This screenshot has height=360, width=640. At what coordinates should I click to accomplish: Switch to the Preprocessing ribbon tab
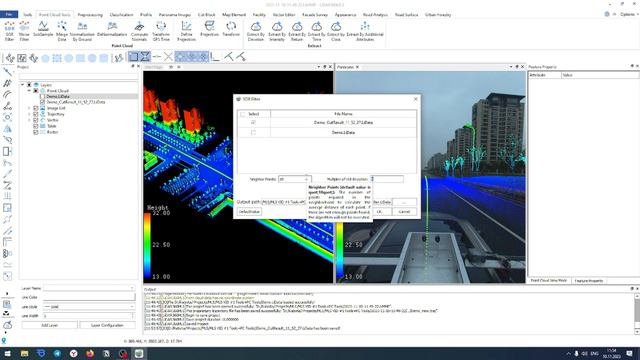pos(90,15)
